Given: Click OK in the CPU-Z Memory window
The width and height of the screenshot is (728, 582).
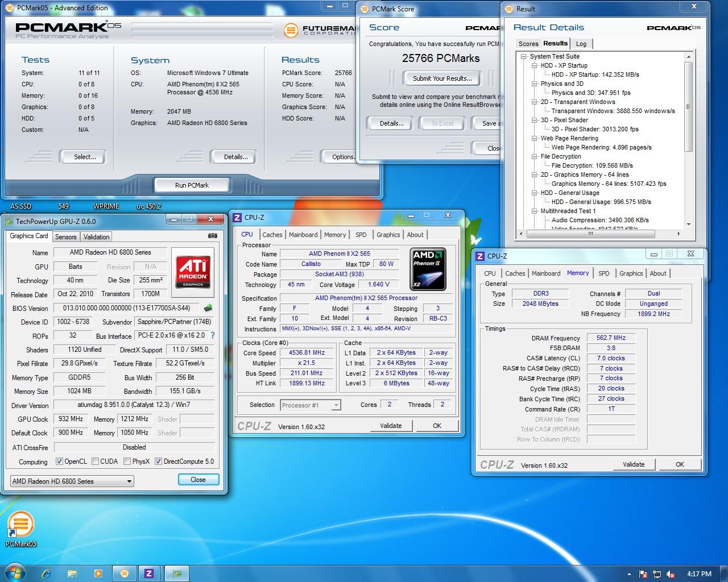Looking at the screenshot, I should click(x=680, y=464).
